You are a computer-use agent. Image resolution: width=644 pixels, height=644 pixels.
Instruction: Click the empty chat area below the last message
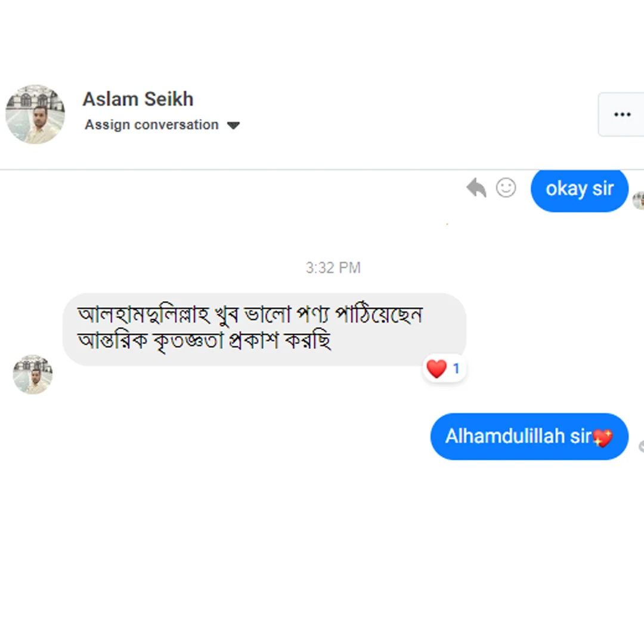[x=322, y=549]
